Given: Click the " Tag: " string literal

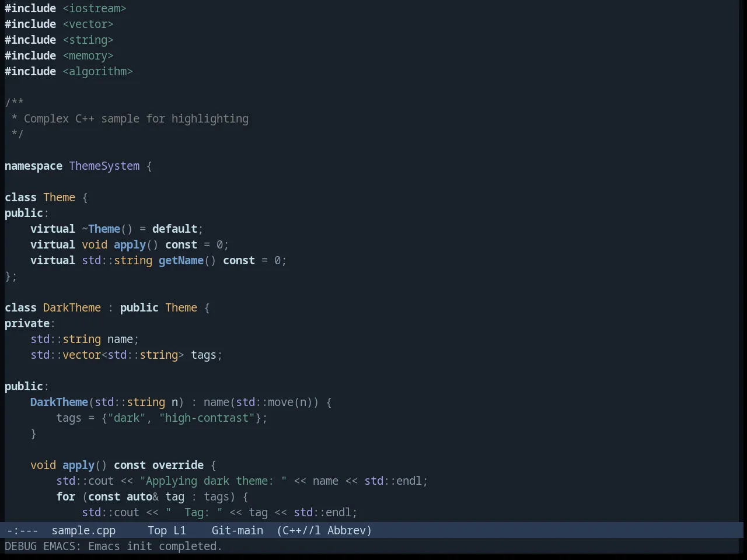Looking at the screenshot, I should coord(194,512).
